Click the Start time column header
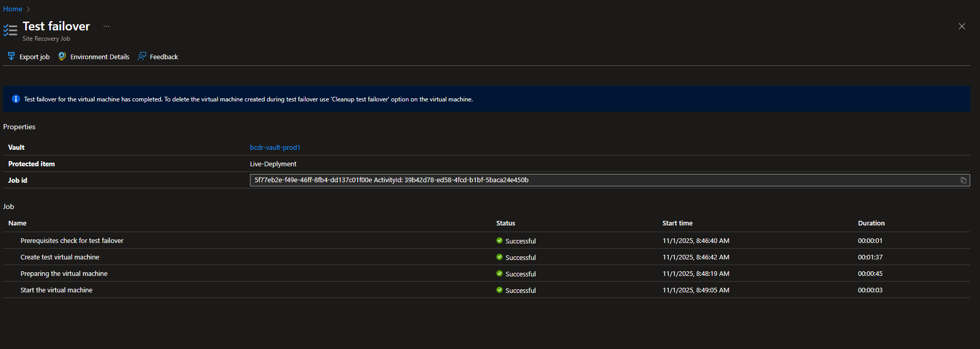The height and width of the screenshot is (349, 980). 677,223
